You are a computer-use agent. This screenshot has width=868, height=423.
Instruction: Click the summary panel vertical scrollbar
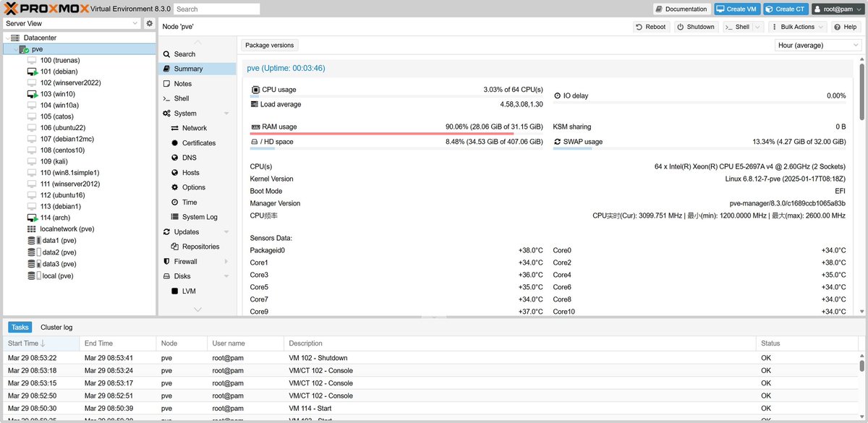(x=861, y=93)
